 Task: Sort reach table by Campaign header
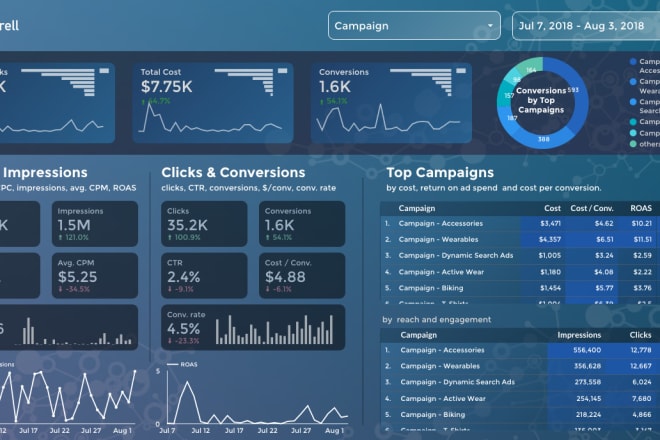pos(418,335)
